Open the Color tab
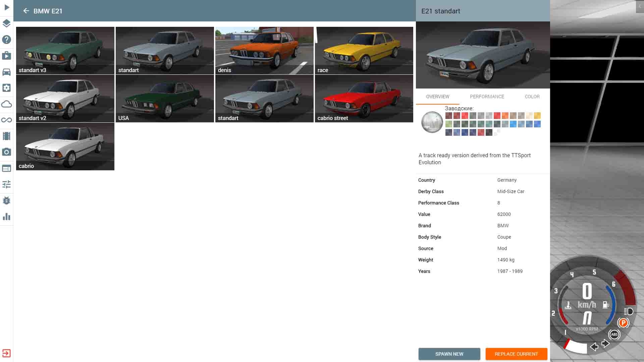This screenshot has height=362, width=644. point(532,96)
